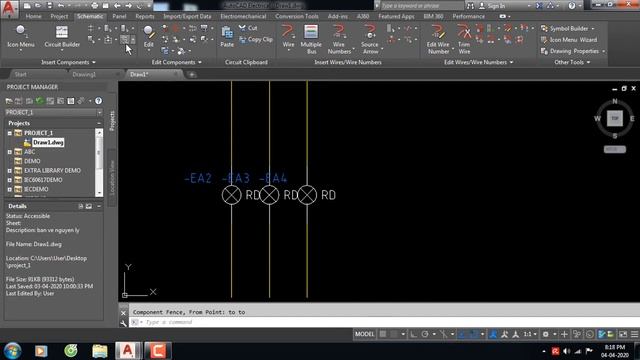Image resolution: width=640 pixels, height=360 pixels.
Task: Click the Wire Numbers tool
Action: (339, 39)
